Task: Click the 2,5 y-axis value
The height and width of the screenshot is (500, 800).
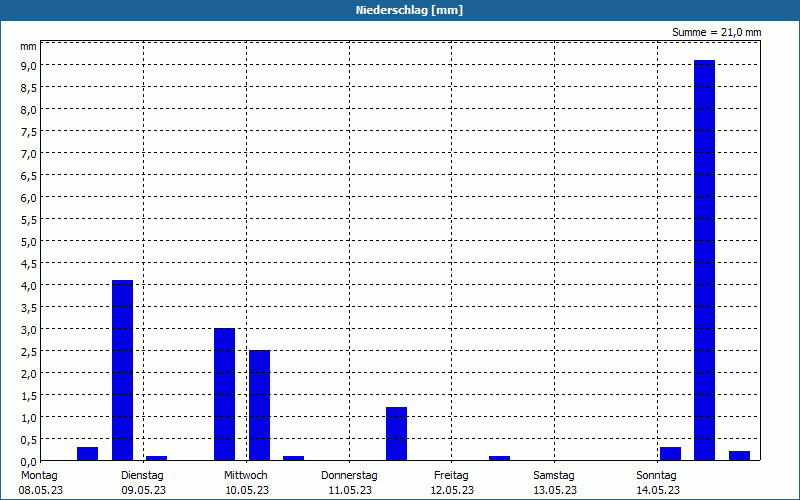Action: (29, 352)
